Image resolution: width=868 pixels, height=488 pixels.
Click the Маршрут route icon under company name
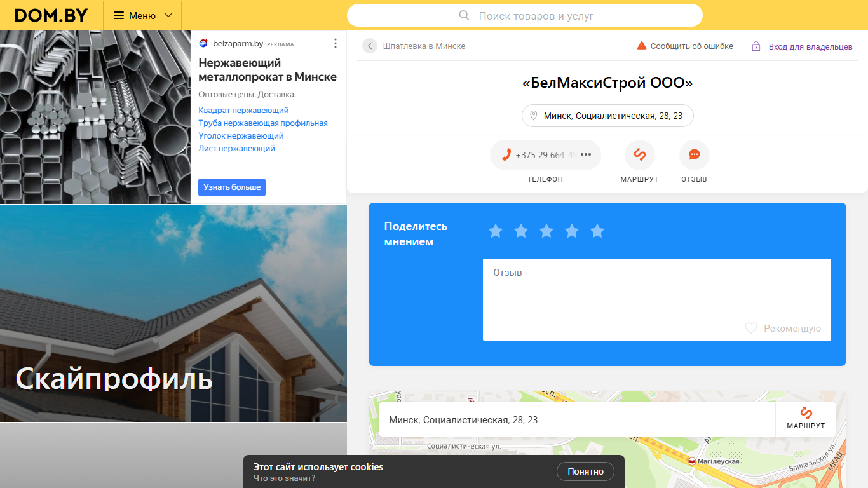[x=639, y=155]
